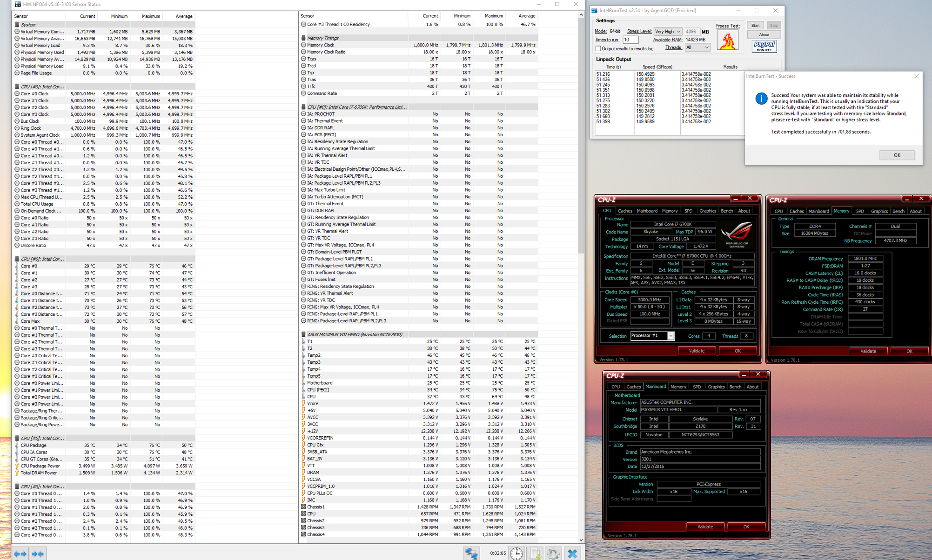Viewport: 932px width, 560px height.
Task: Enable Output results to results.log checkbox
Action: [598, 48]
